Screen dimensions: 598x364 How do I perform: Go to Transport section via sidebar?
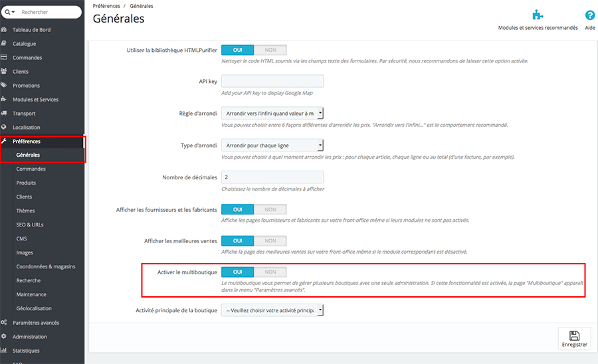click(x=24, y=114)
